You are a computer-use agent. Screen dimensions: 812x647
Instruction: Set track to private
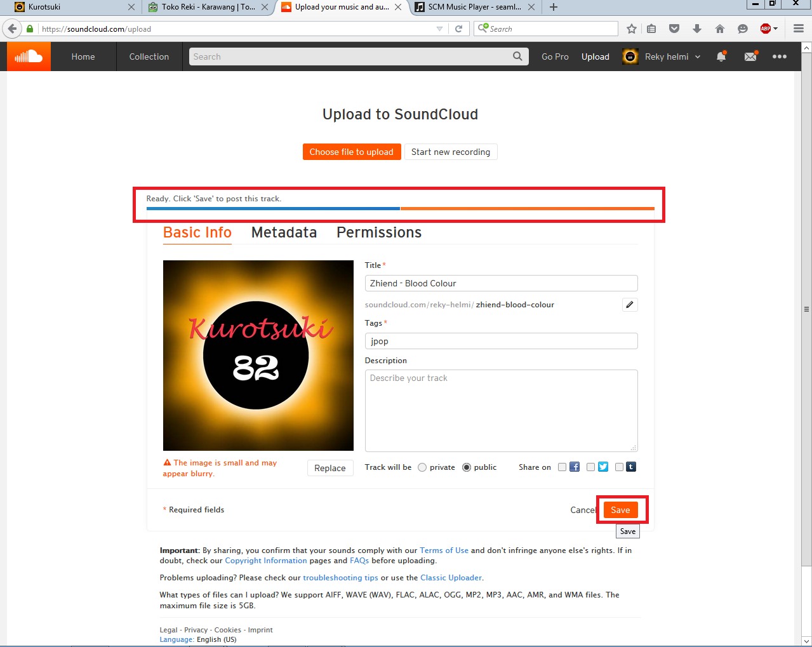(x=422, y=467)
